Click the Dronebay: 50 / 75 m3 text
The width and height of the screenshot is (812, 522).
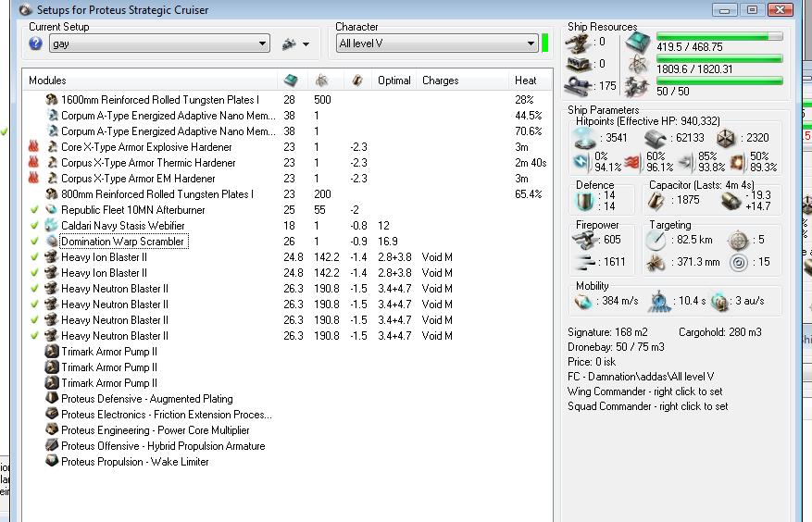(616, 346)
